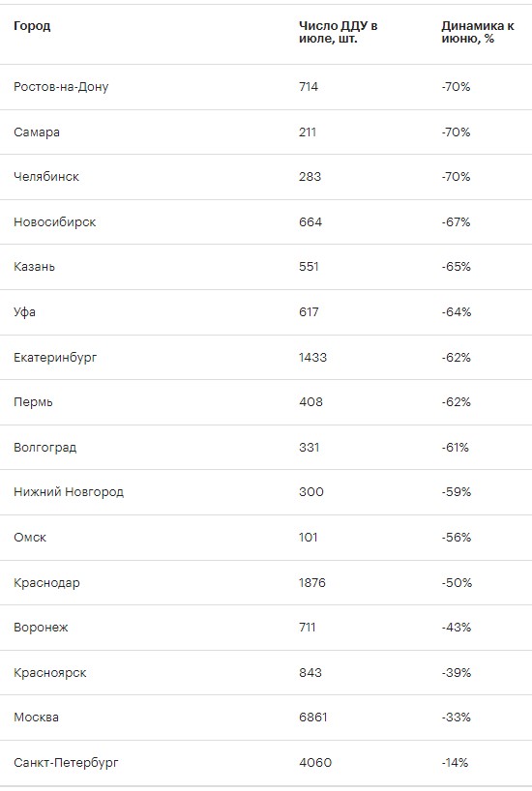The height and width of the screenshot is (791, 532).
Task: Click the Казань percentage -65%
Action: tap(457, 266)
